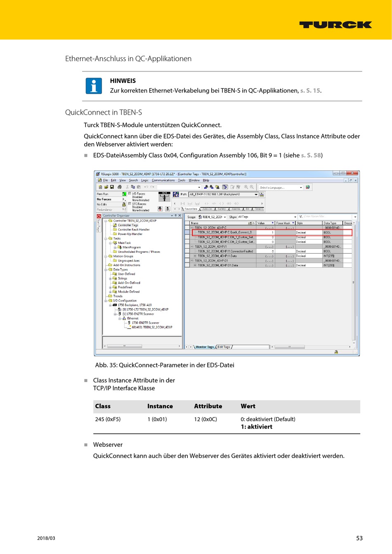
Task: Click the globe icon beside language selector
Action: (x=308, y=187)
